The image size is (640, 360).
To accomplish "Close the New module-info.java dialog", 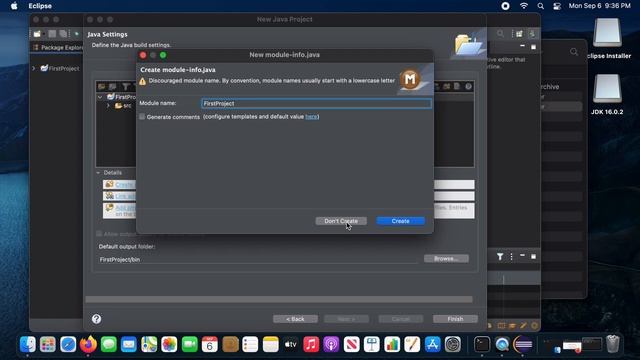I will (x=143, y=55).
